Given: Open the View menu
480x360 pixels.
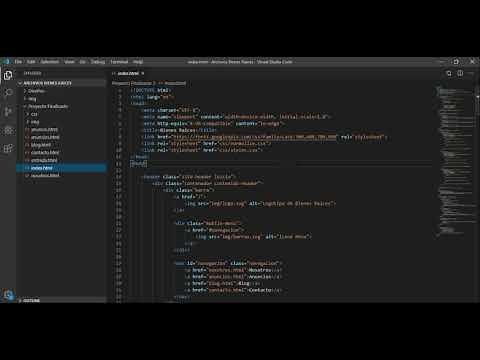Looking at the screenshot, I should coord(69,62).
